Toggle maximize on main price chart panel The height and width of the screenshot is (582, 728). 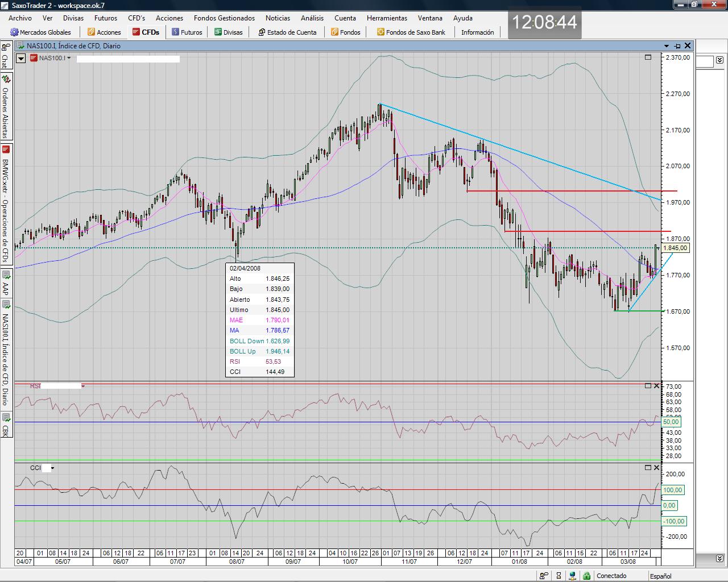tap(648, 57)
